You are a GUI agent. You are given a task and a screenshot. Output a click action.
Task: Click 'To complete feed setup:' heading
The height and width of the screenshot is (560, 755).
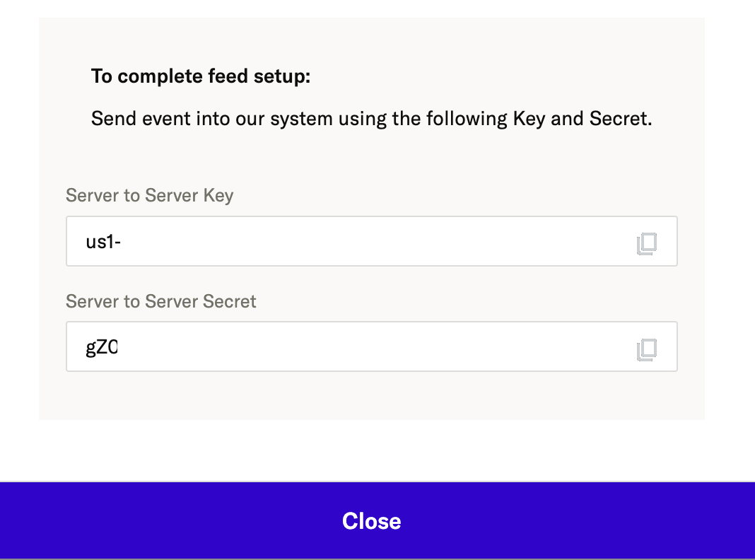point(201,76)
